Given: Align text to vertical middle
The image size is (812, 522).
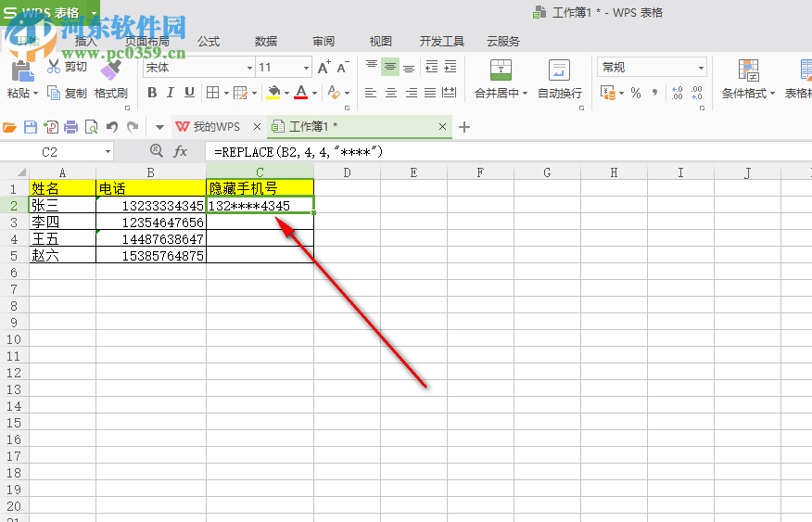Looking at the screenshot, I should tap(390, 67).
